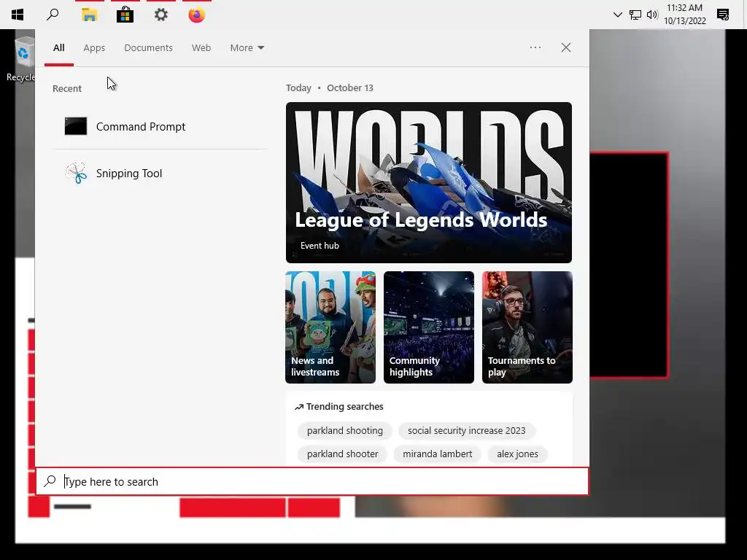Open Command Prompt from recent list

click(x=160, y=127)
